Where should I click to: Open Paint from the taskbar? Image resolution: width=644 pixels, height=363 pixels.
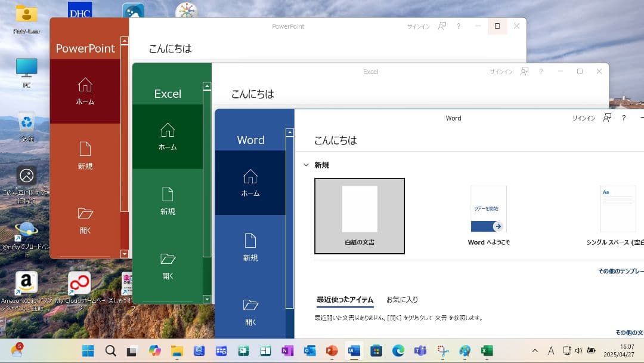pos(465,351)
